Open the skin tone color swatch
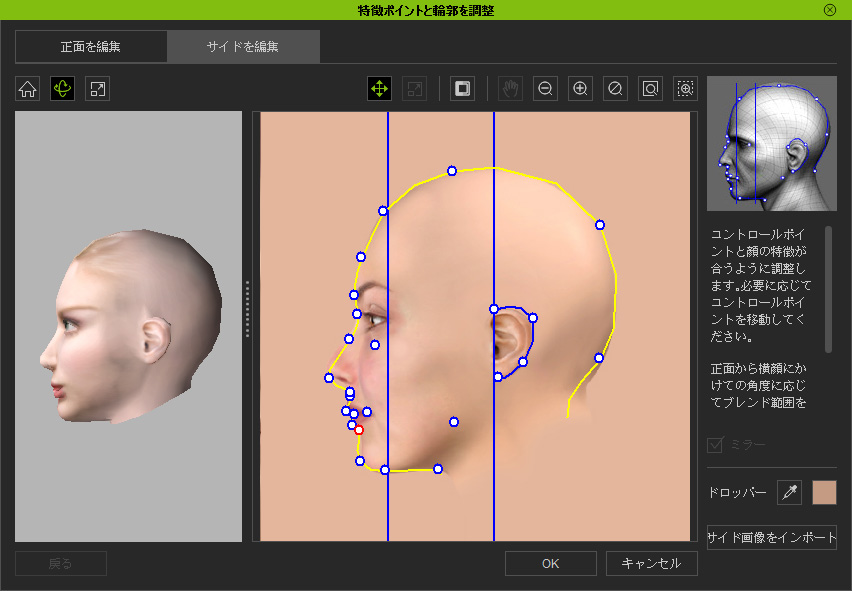Image resolution: width=852 pixels, height=591 pixels. [x=824, y=492]
